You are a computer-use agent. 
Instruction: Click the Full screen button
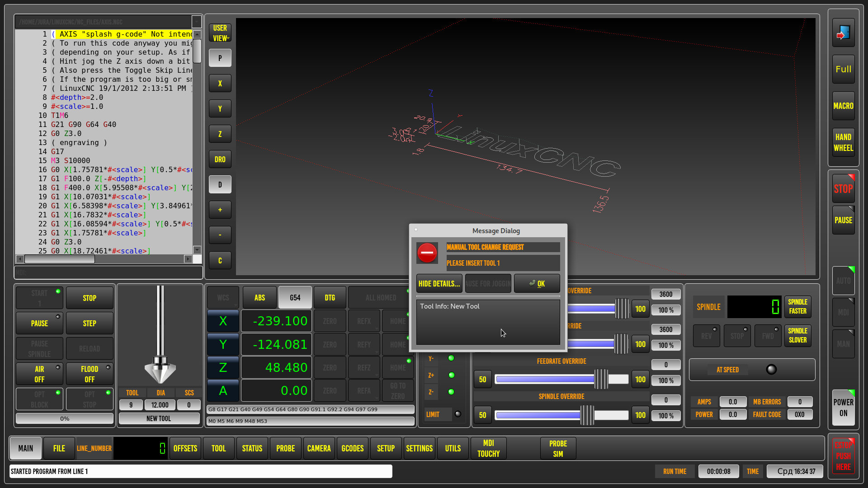(x=843, y=70)
